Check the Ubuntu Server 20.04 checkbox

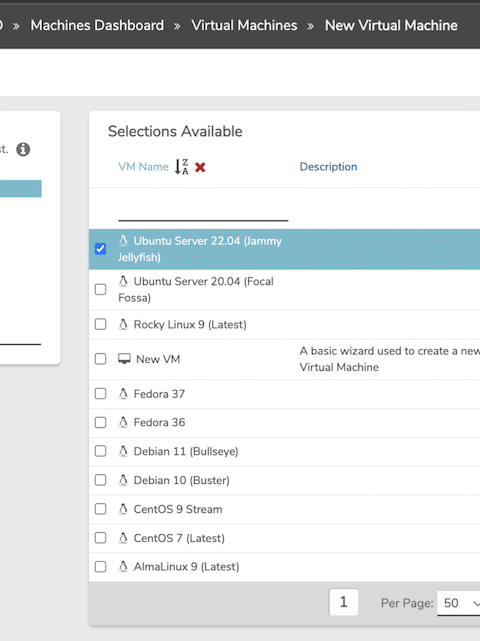[x=100, y=289]
